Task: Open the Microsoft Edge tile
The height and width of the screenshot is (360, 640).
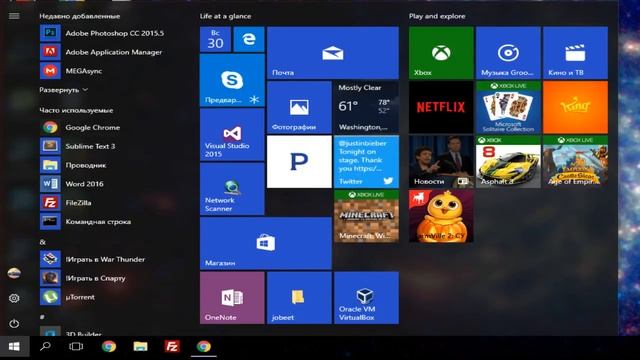Action: click(x=249, y=39)
